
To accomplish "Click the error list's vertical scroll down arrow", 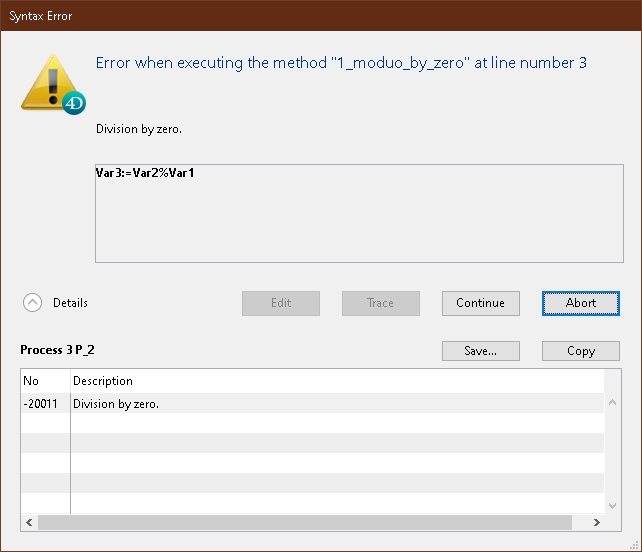I will (x=612, y=505).
